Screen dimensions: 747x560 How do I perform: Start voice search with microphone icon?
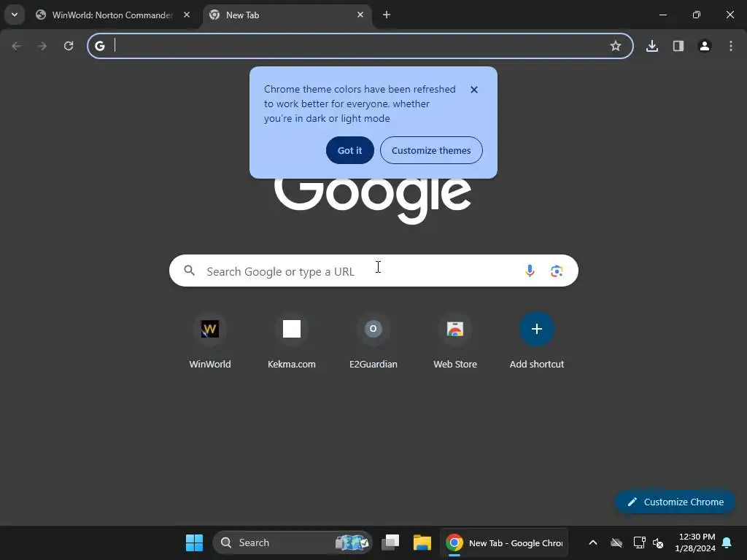tap(530, 271)
